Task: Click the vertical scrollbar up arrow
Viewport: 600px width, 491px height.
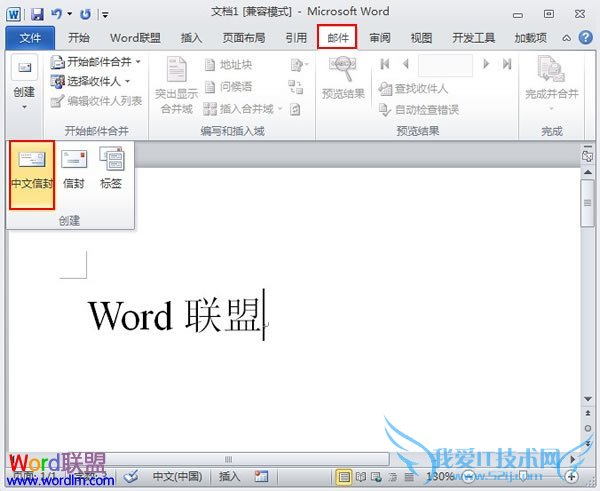Action: click(587, 172)
